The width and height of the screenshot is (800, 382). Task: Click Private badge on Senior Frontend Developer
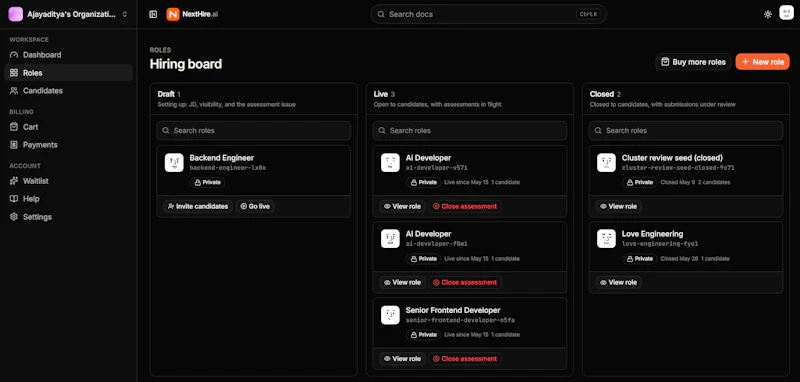click(x=423, y=335)
